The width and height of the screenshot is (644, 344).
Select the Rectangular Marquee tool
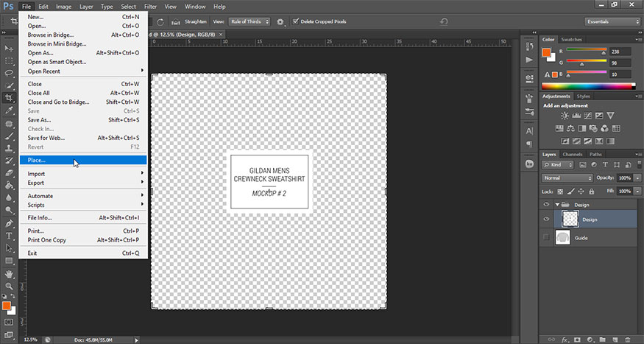click(x=9, y=61)
